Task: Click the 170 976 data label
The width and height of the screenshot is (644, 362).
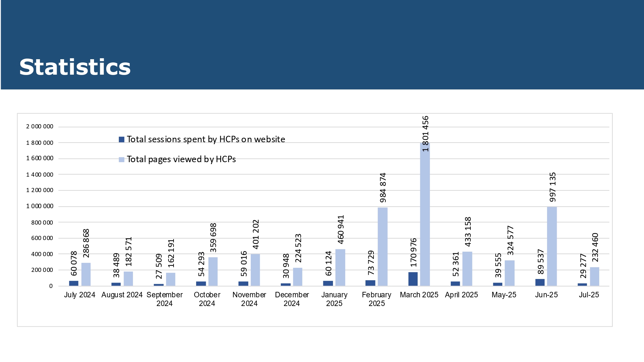Action: coord(413,253)
